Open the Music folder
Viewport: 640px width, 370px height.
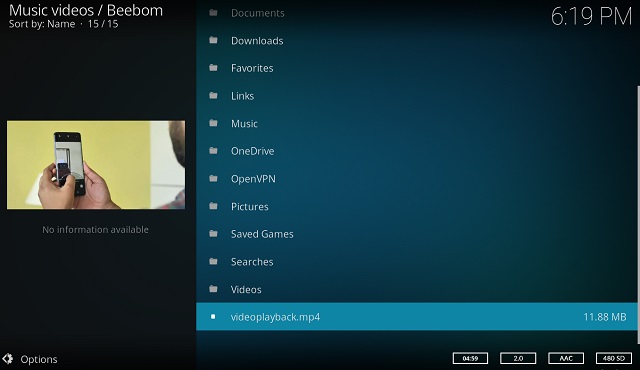pyautogui.click(x=417, y=123)
